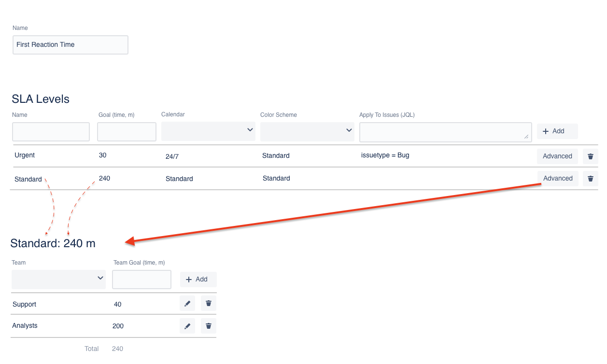Viewport: 607px width, 364px height.
Task: Open the Calendar dropdown
Action: 208,131
